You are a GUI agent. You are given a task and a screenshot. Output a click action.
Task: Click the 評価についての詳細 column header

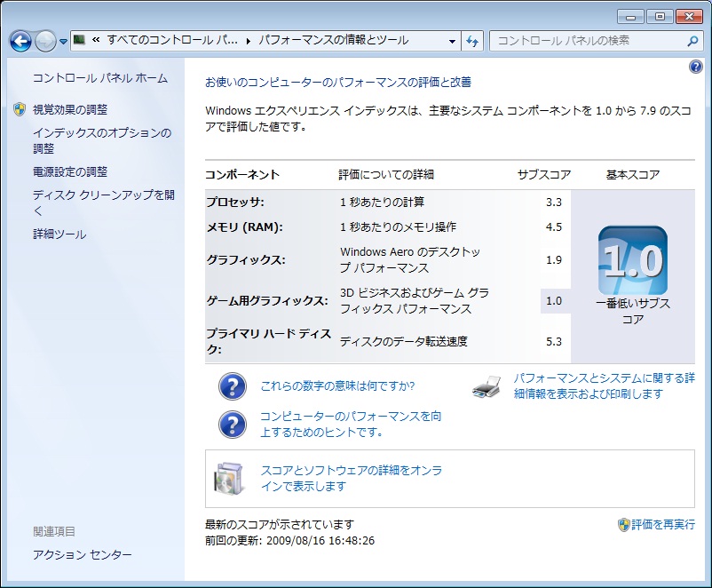point(386,175)
